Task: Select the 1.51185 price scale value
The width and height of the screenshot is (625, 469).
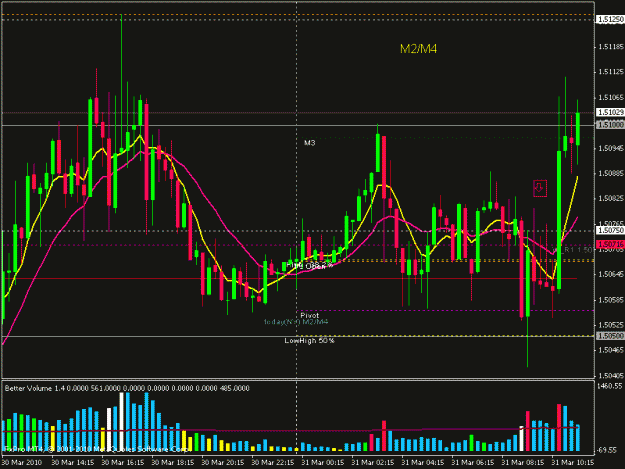Action: point(611,47)
